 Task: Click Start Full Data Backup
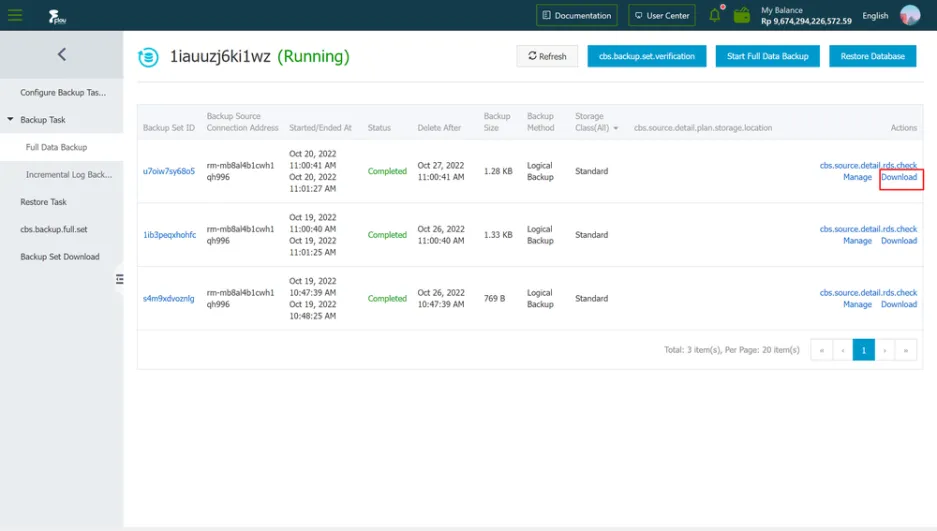coord(767,56)
